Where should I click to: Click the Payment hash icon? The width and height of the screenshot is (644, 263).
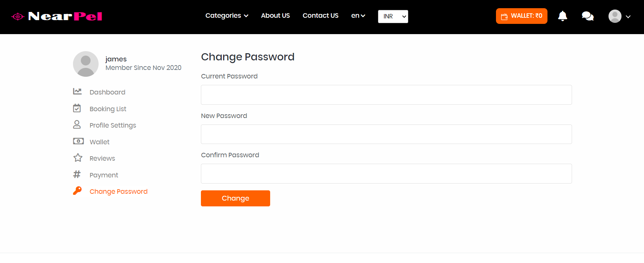(x=77, y=174)
